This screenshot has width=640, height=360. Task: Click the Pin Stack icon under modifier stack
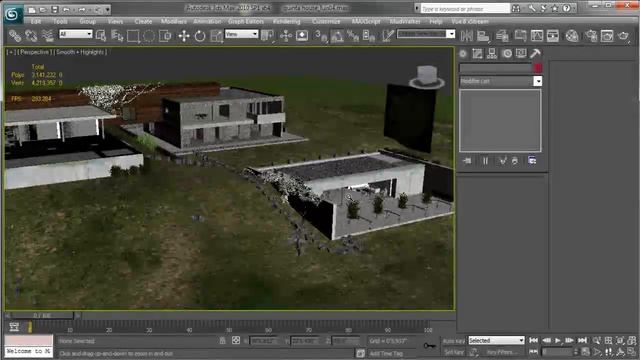(x=467, y=161)
